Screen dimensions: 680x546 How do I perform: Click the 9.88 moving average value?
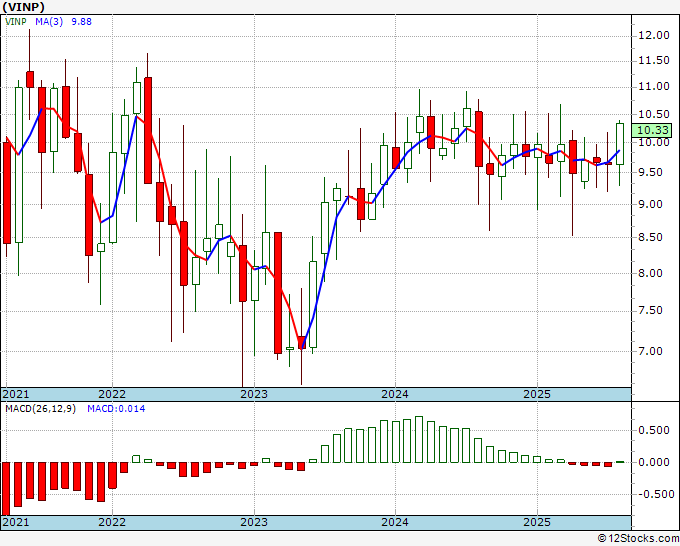82,21
